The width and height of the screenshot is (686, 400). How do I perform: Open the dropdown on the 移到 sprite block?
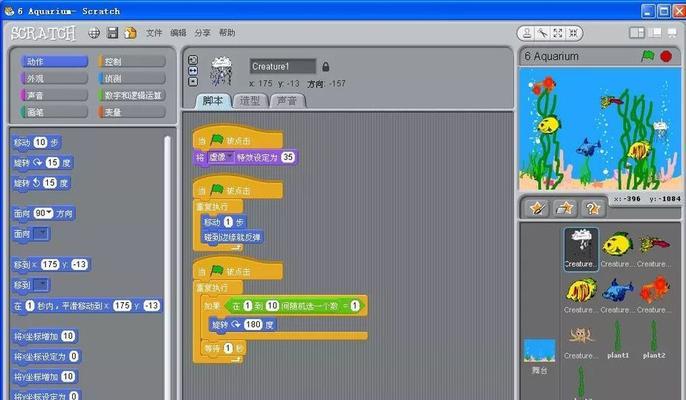coord(42,285)
